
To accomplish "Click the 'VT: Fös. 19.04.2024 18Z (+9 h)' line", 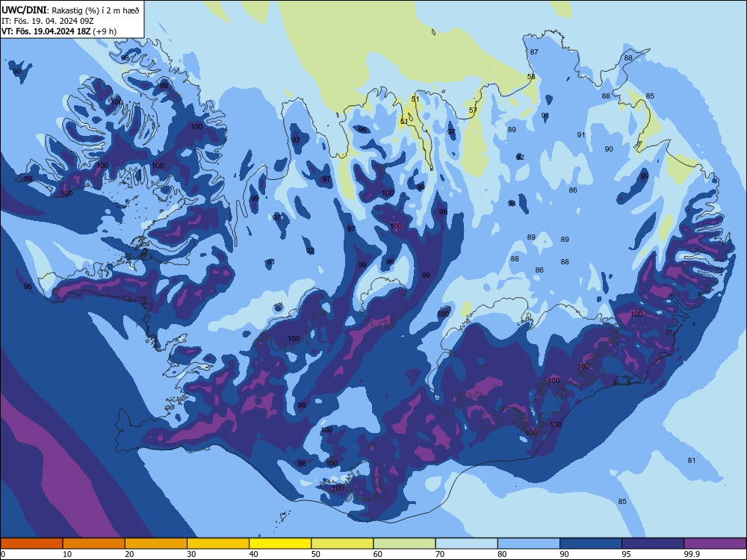I will pyautogui.click(x=58, y=31).
